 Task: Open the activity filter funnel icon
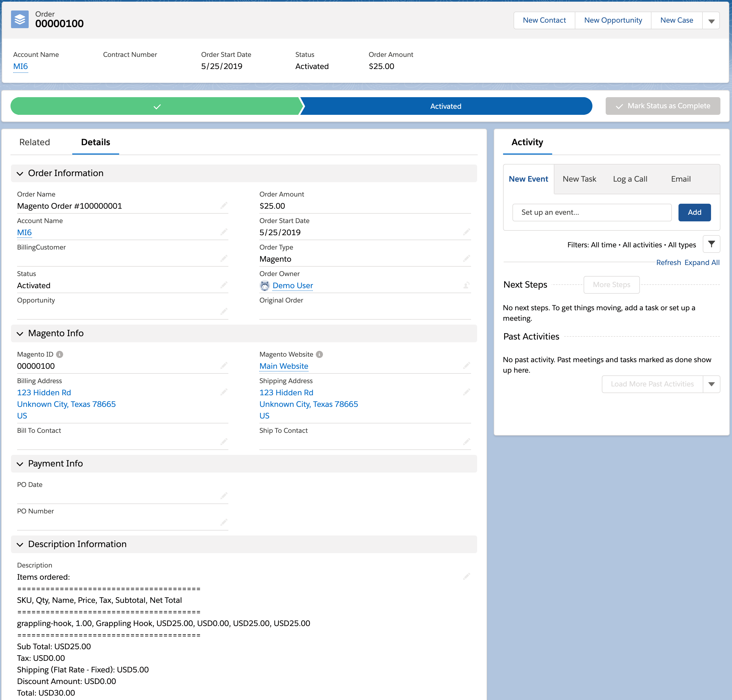pos(711,244)
